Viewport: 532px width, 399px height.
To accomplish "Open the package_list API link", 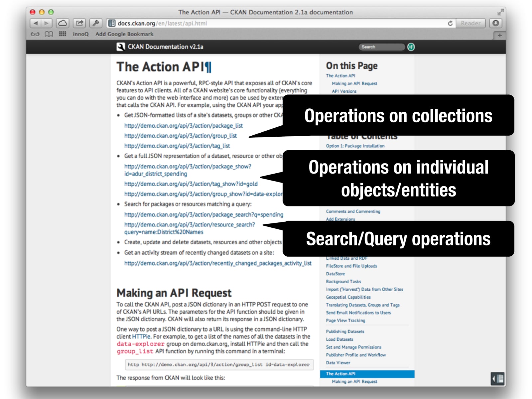I will [184, 126].
